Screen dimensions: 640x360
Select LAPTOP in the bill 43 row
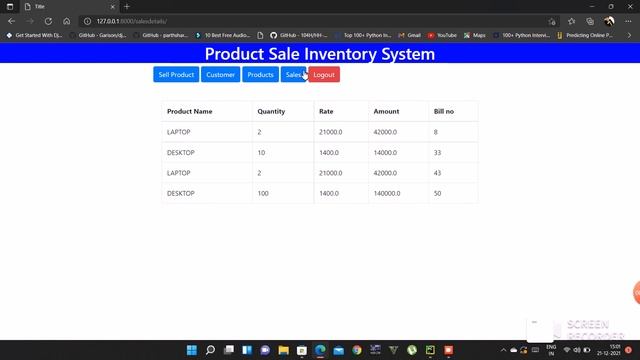click(179, 173)
